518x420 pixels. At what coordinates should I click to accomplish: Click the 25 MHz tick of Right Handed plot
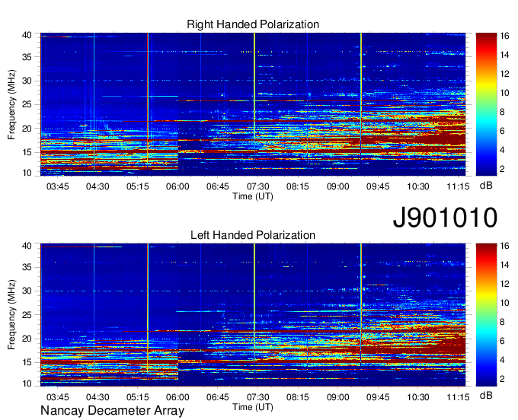(x=27, y=104)
